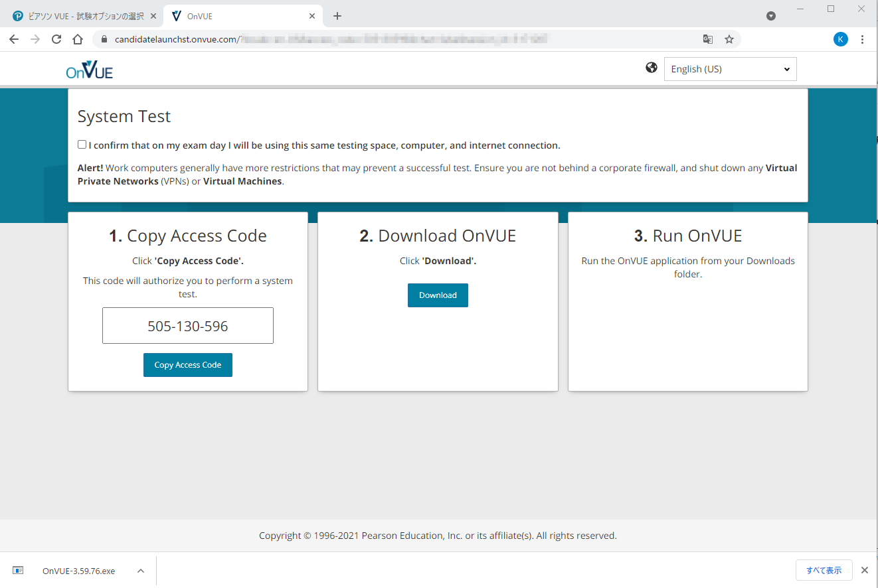Image resolution: width=878 pixels, height=588 pixels.
Task: Click the すべて表示 show all button
Action: click(x=824, y=570)
